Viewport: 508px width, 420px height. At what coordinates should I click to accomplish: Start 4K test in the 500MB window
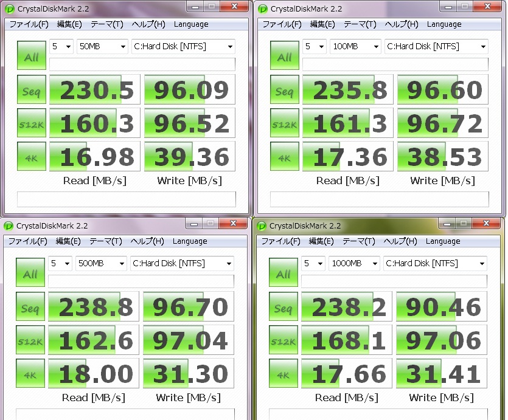(x=30, y=373)
